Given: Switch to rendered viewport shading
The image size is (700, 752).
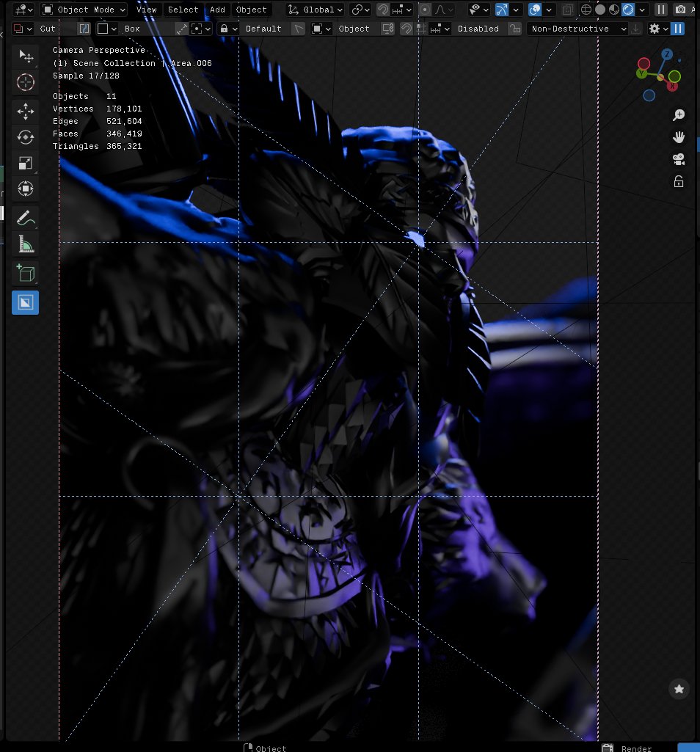Looking at the screenshot, I should tap(627, 10).
